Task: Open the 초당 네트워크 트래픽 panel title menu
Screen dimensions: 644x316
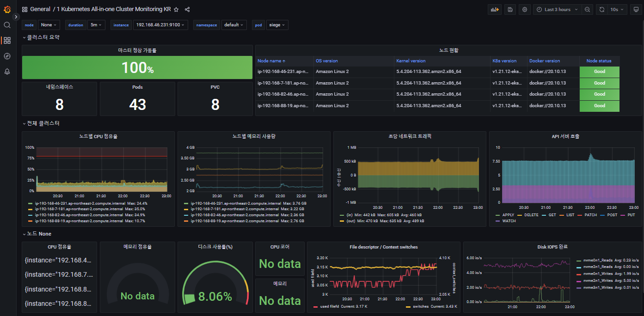Action: pyautogui.click(x=410, y=136)
